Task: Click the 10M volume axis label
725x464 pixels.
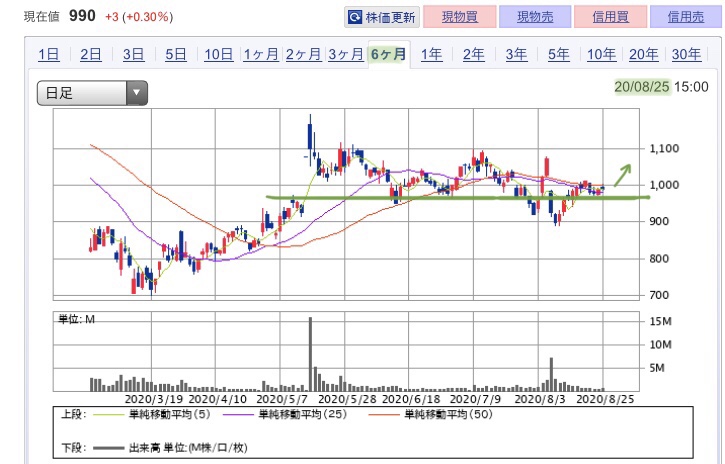Action: (x=660, y=344)
